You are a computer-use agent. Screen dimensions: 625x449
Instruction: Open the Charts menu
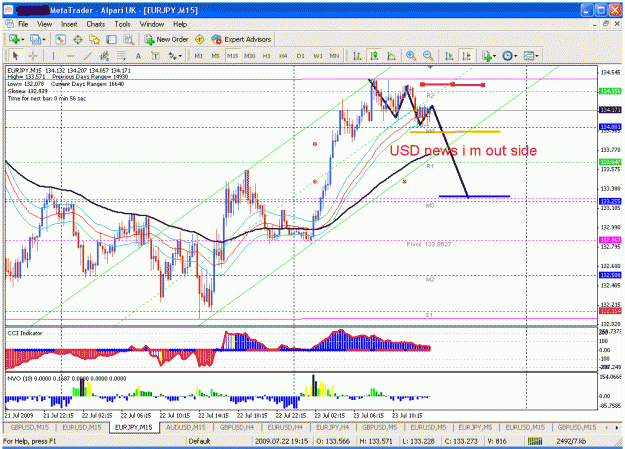96,24
